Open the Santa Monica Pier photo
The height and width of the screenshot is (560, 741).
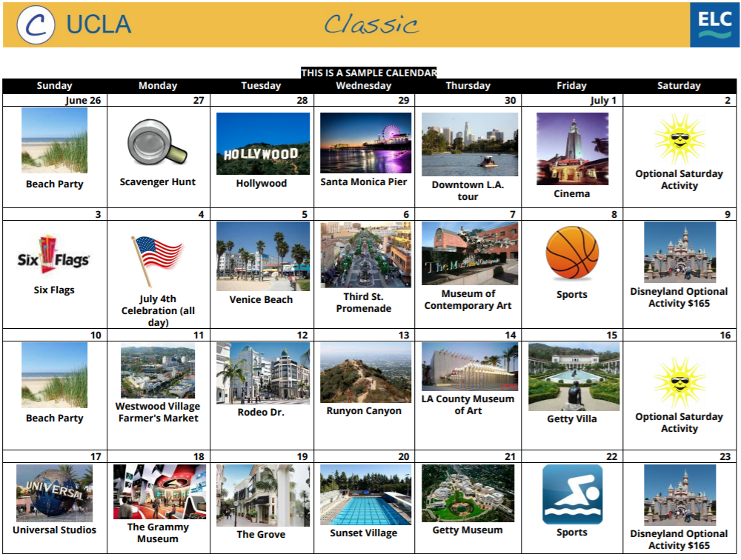click(x=365, y=143)
